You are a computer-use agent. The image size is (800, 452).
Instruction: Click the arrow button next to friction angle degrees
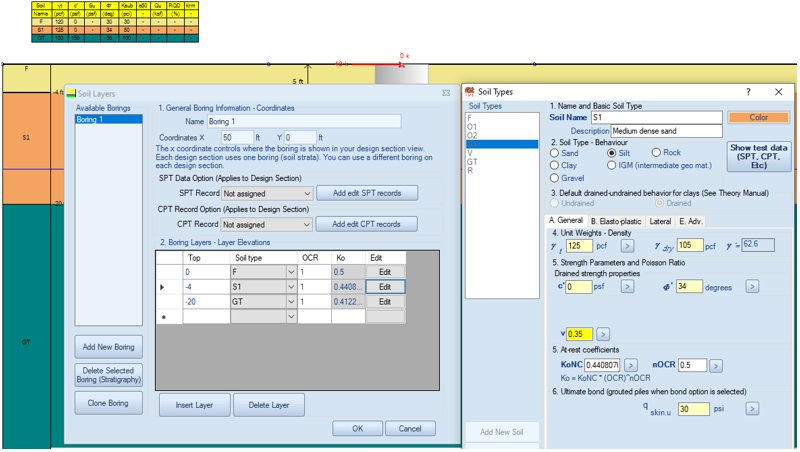(752, 287)
